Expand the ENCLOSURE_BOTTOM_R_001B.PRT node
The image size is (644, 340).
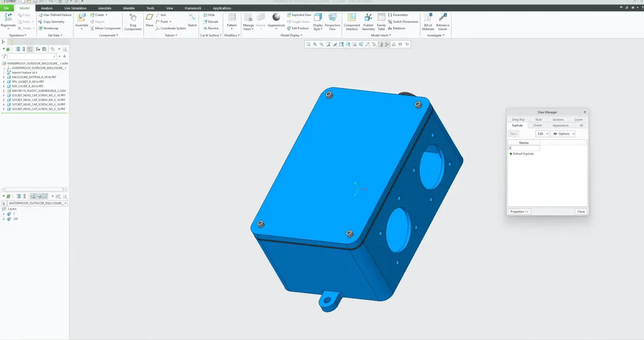pyautogui.click(x=4, y=77)
